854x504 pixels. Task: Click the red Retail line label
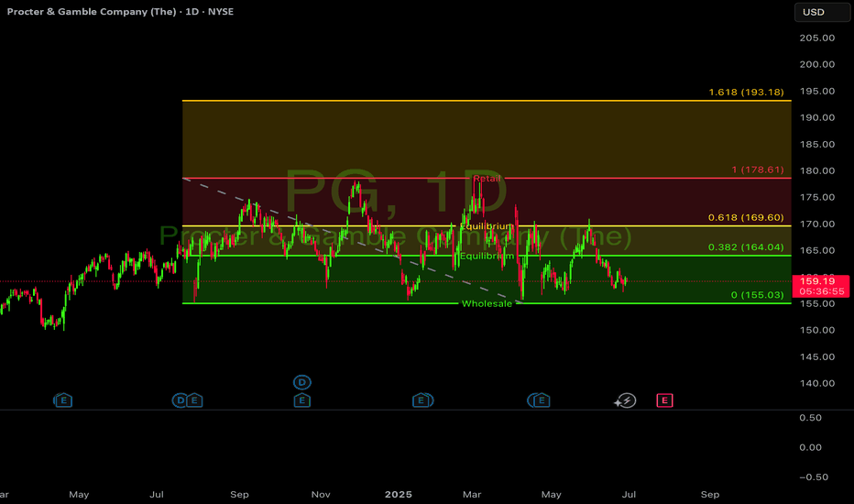tap(487, 178)
